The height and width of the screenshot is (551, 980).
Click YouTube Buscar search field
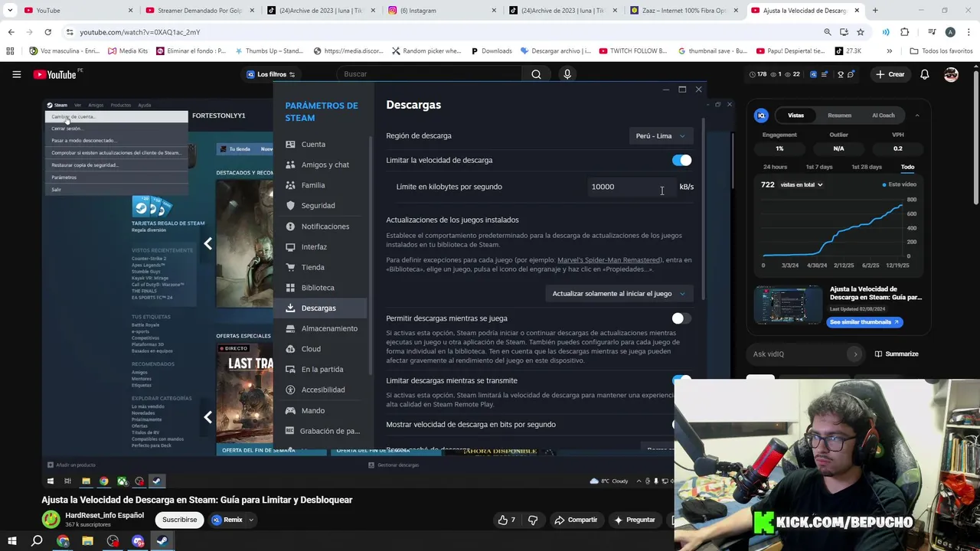coord(429,74)
